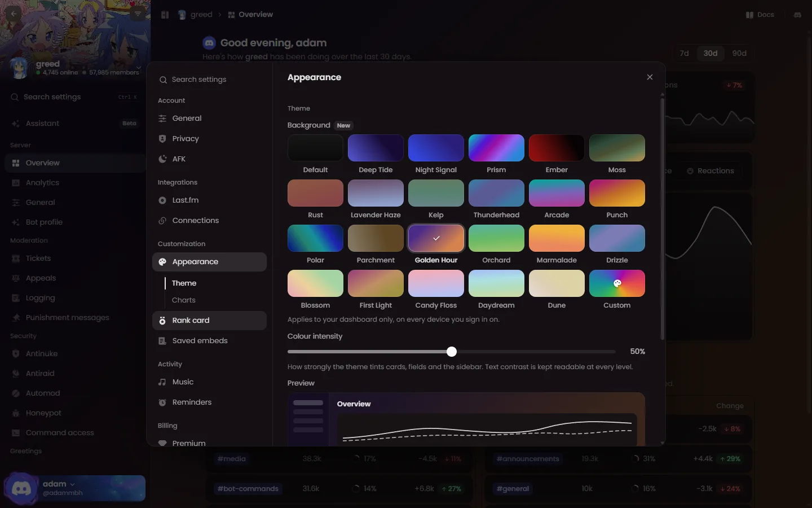Open General account settings

[209, 119]
